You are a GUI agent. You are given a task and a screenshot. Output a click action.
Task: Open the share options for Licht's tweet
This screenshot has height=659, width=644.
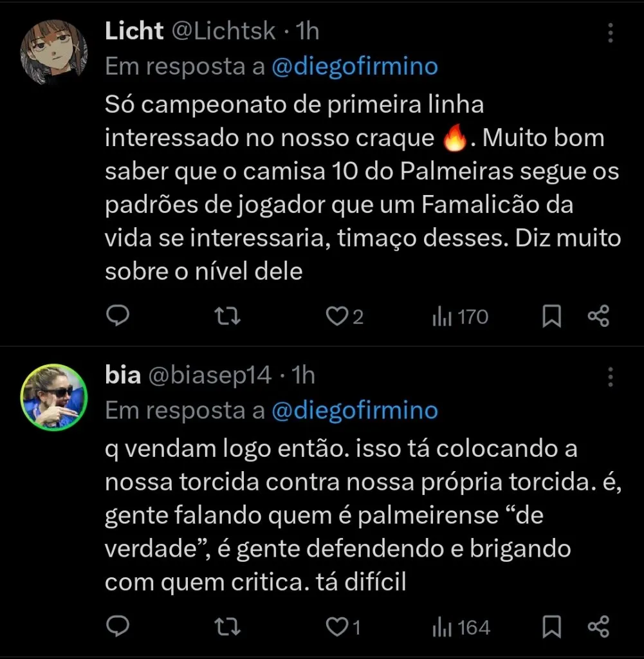click(x=599, y=316)
